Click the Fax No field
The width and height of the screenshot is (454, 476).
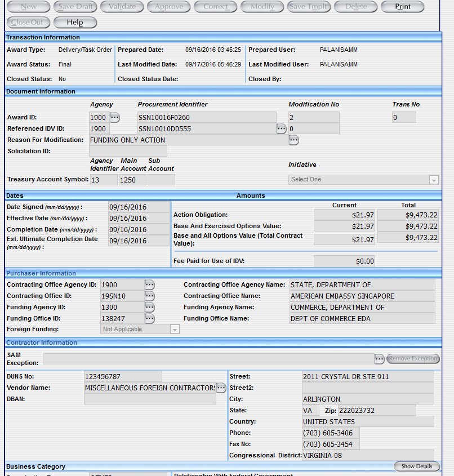(x=331, y=444)
